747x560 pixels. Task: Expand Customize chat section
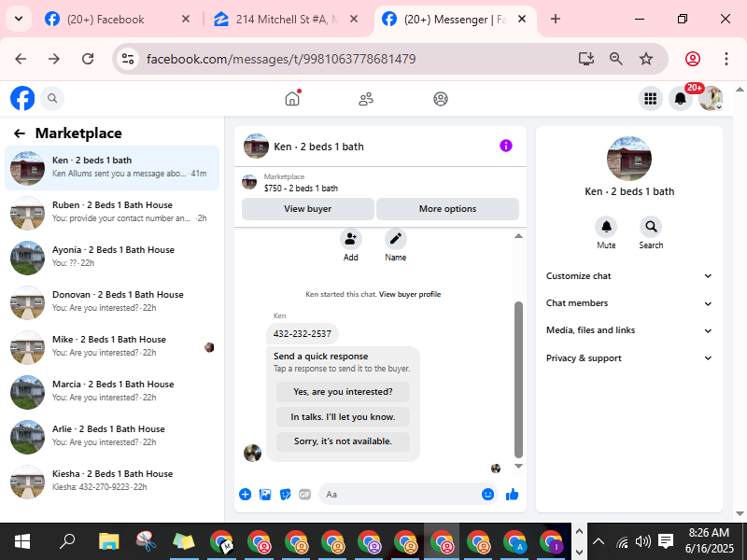pyautogui.click(x=628, y=276)
